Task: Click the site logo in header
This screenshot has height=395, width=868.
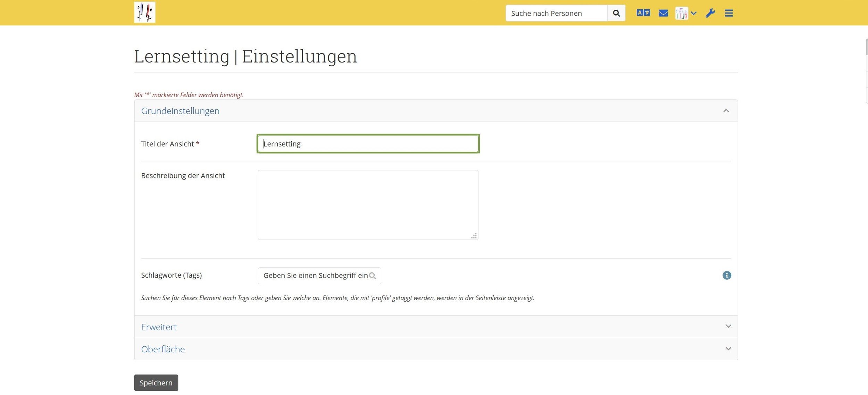Action: 144,12
